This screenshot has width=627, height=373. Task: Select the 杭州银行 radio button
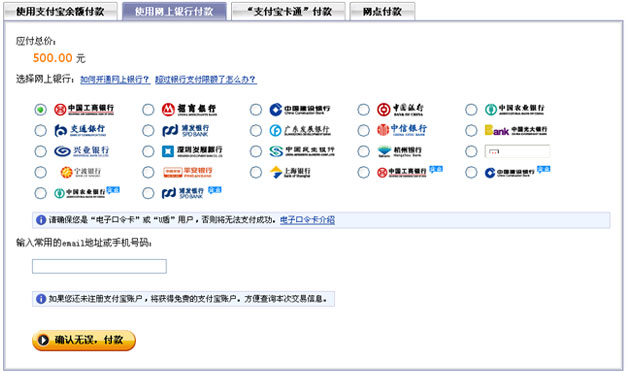(x=363, y=151)
